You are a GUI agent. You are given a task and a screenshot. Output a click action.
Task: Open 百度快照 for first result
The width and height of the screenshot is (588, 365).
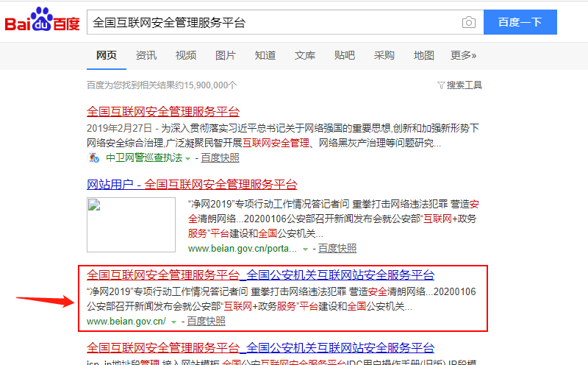pyautogui.click(x=220, y=158)
